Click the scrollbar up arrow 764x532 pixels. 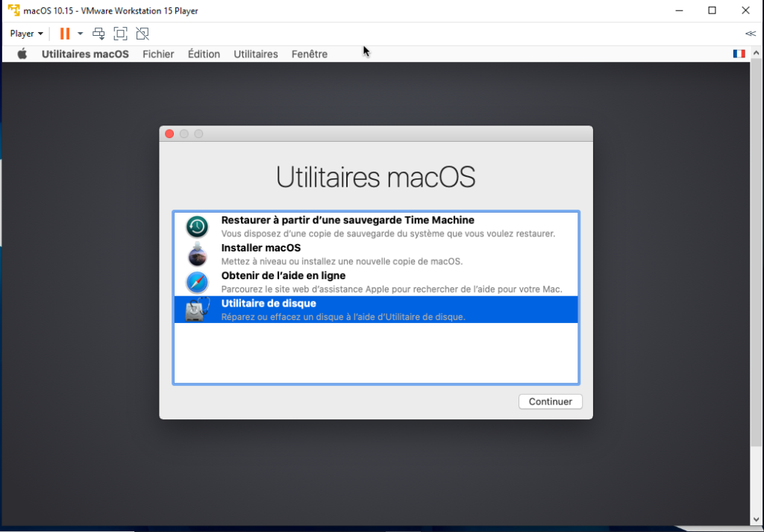[757, 53]
